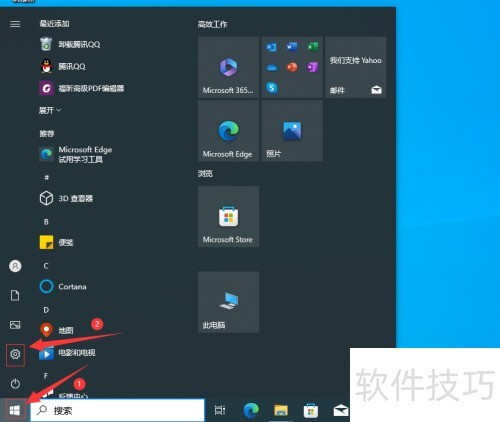Open 地图 maps app
Image resolution: width=500 pixels, height=422 pixels.
(56, 330)
